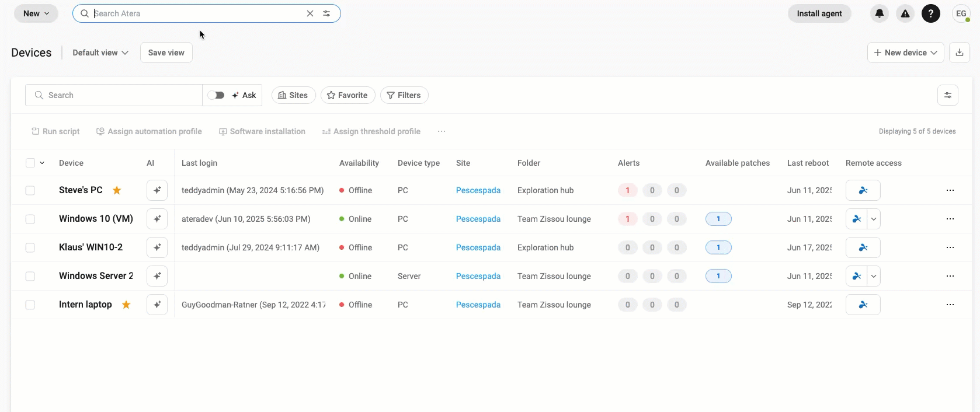This screenshot has width=980, height=412.
Task: Click the AI sparkle icon for Klaus' WIN10-2
Action: click(x=157, y=247)
